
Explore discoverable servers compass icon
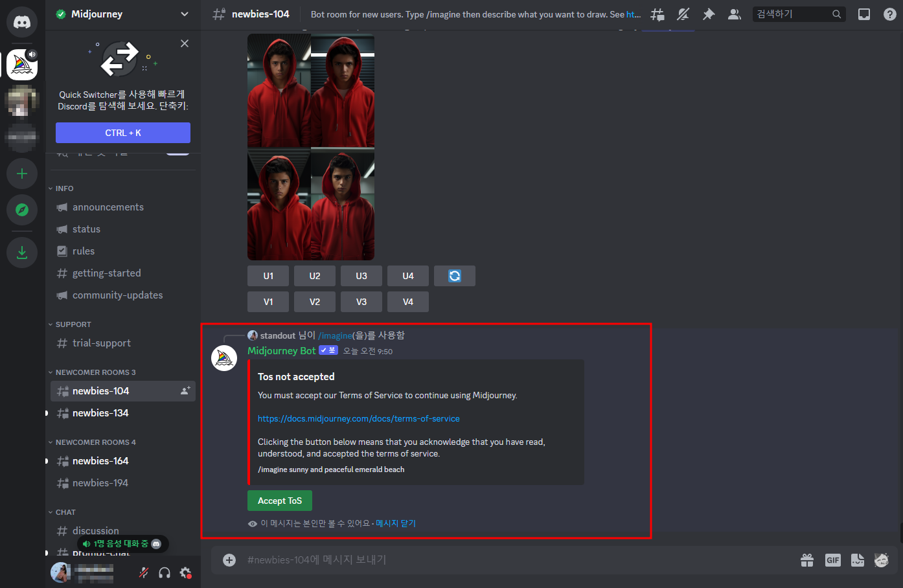(x=22, y=210)
